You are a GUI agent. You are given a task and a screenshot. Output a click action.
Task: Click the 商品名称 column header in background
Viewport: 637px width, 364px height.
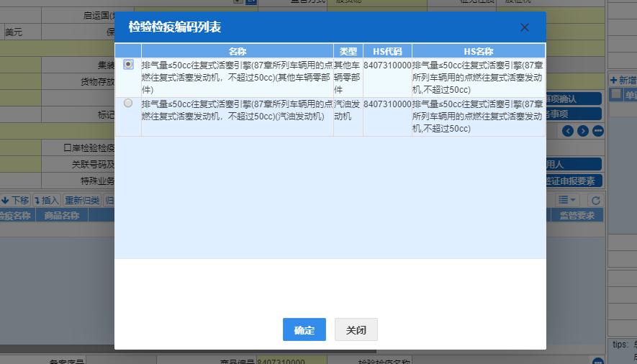(62, 216)
